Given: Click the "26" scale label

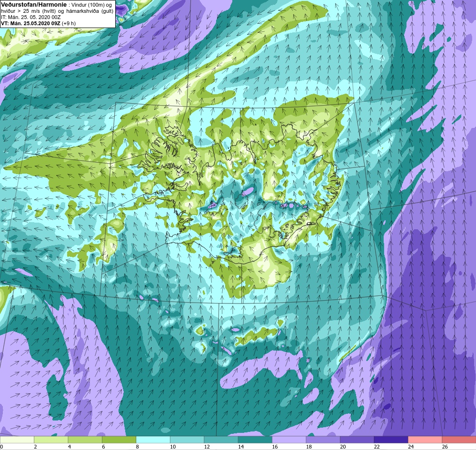Looking at the screenshot, I should pyautogui.click(x=445, y=447).
